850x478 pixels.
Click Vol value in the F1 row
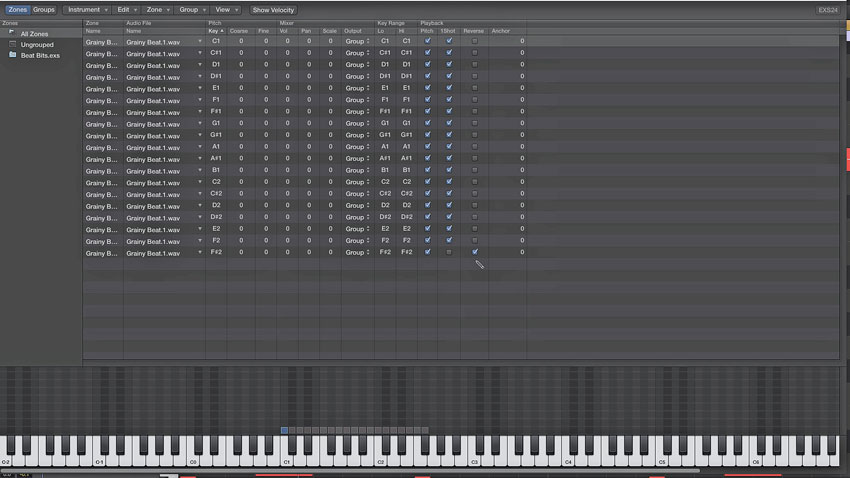(x=287, y=100)
